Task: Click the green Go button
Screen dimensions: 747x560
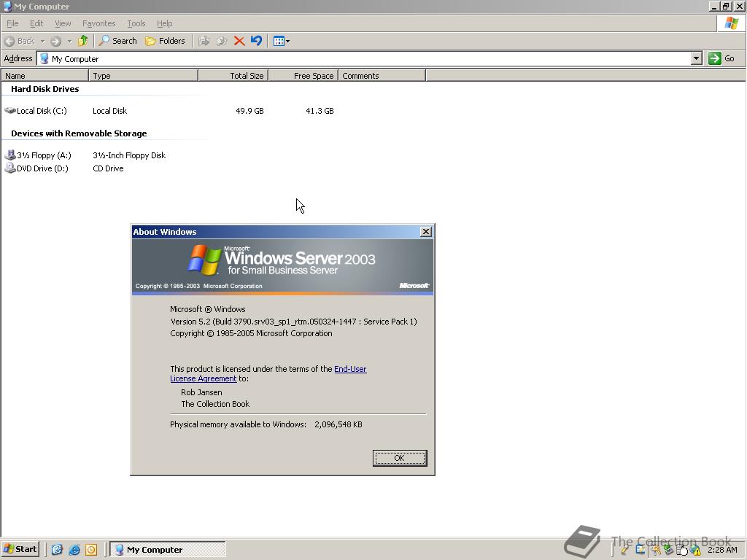Action: (721, 58)
